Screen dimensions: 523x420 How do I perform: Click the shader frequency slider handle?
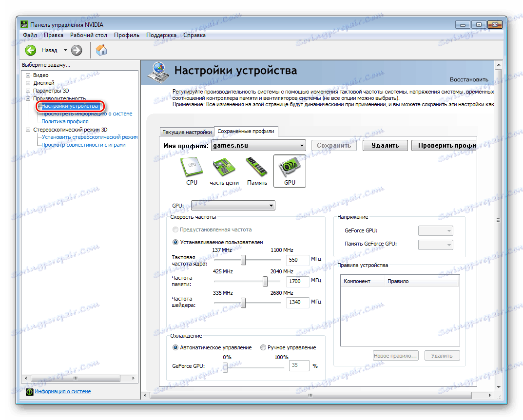pos(243,303)
